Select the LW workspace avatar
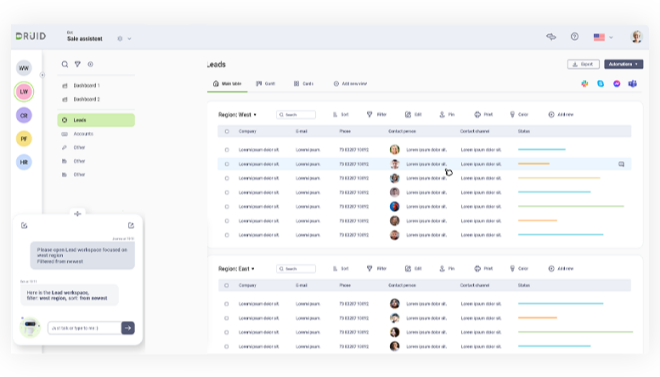 point(24,91)
